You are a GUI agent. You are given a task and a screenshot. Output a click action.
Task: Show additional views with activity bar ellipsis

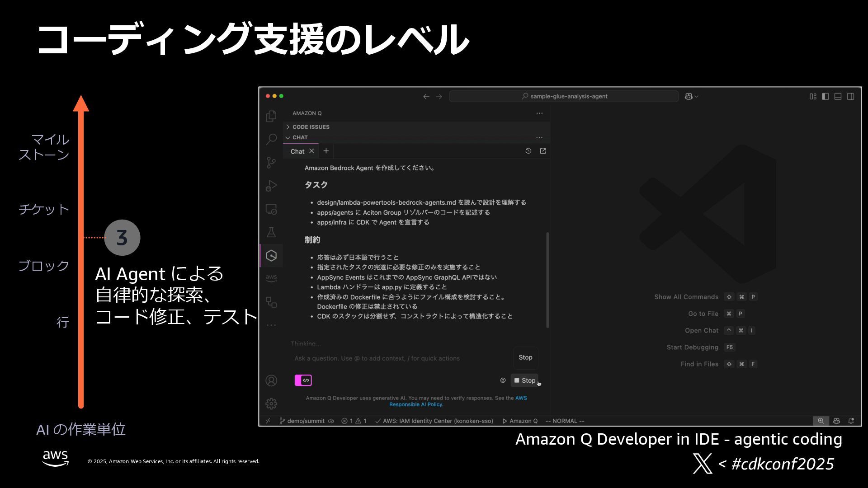[x=271, y=325]
